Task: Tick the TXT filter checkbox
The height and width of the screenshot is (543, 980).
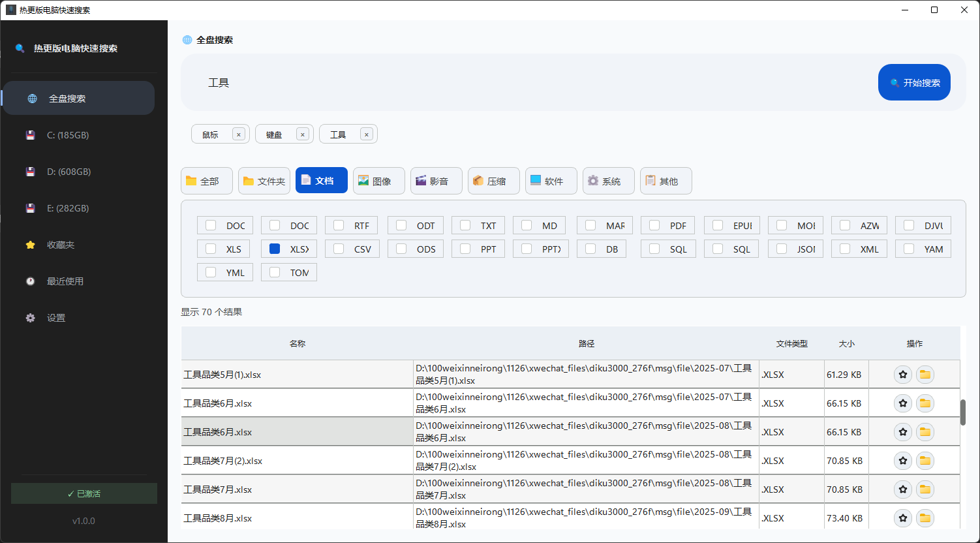Action: [x=465, y=225]
